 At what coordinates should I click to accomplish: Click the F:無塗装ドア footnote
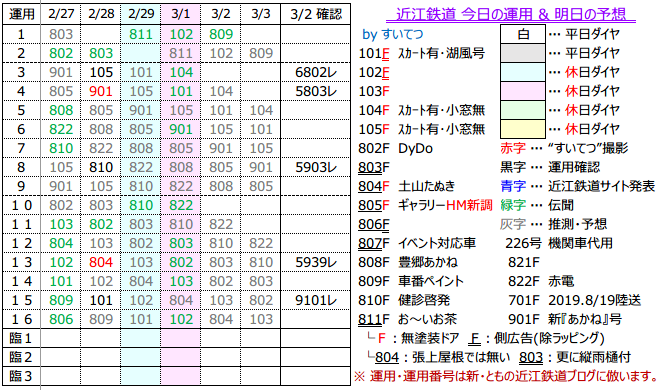(413, 338)
